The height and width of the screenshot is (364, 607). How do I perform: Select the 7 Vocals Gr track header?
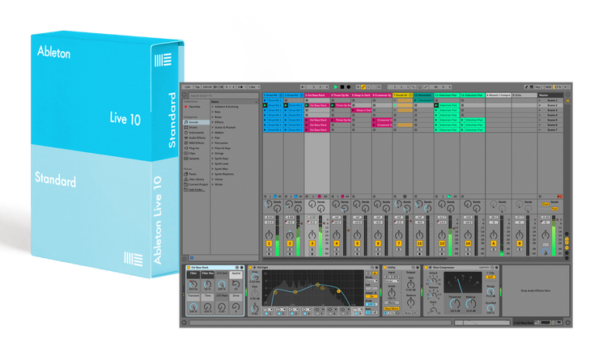402,95
